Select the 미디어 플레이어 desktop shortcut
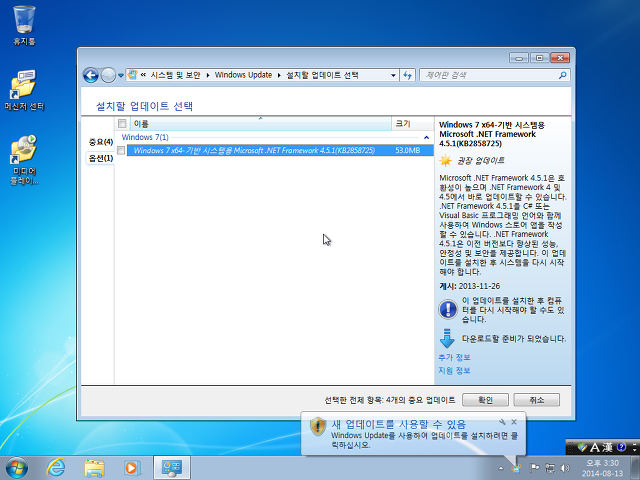The image size is (640, 480). pos(24,160)
